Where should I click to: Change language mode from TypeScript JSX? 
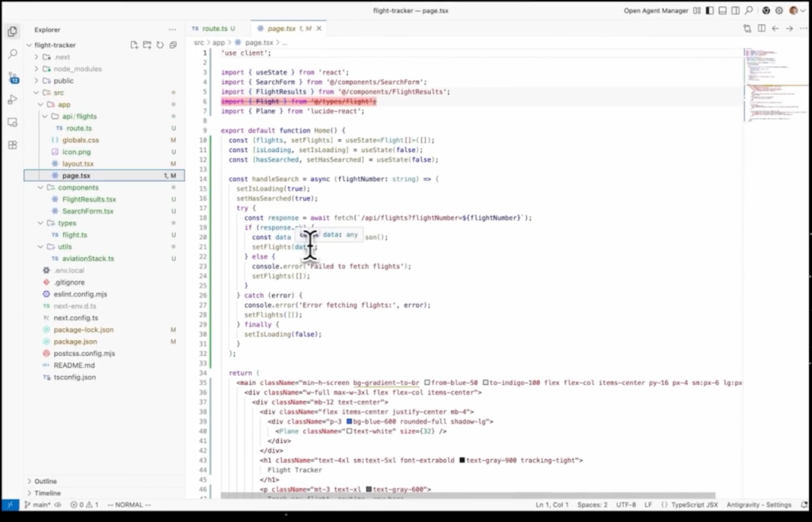coord(695,505)
